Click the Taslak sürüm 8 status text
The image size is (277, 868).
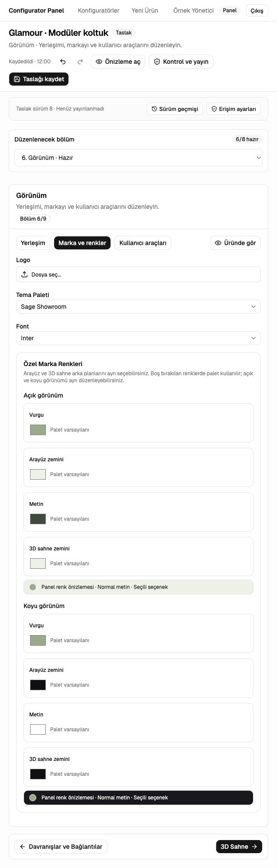point(60,109)
